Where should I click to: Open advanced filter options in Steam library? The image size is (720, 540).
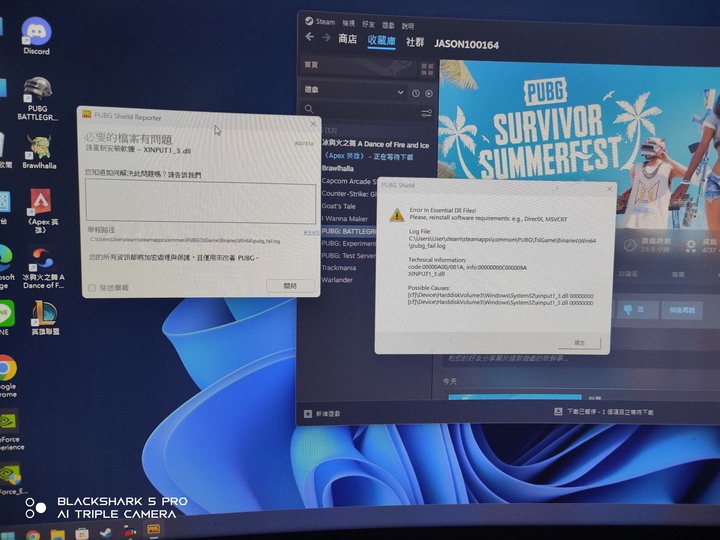(x=427, y=113)
